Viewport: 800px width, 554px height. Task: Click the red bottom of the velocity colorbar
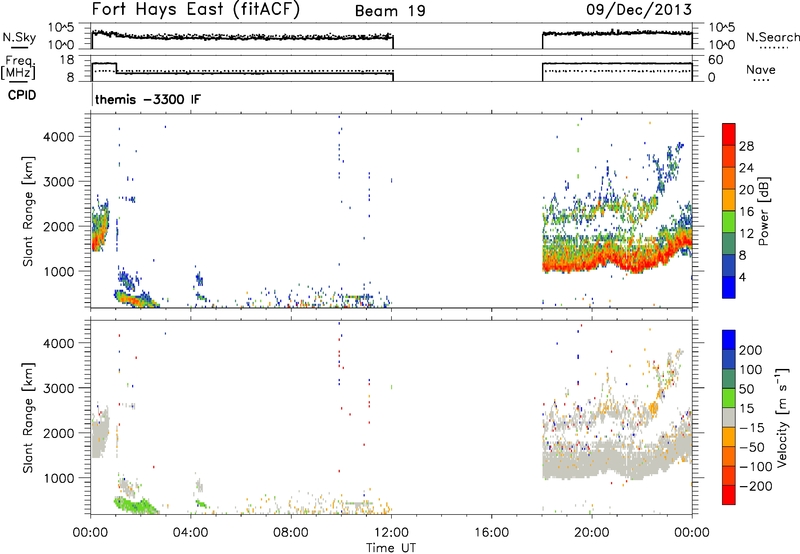(729, 495)
